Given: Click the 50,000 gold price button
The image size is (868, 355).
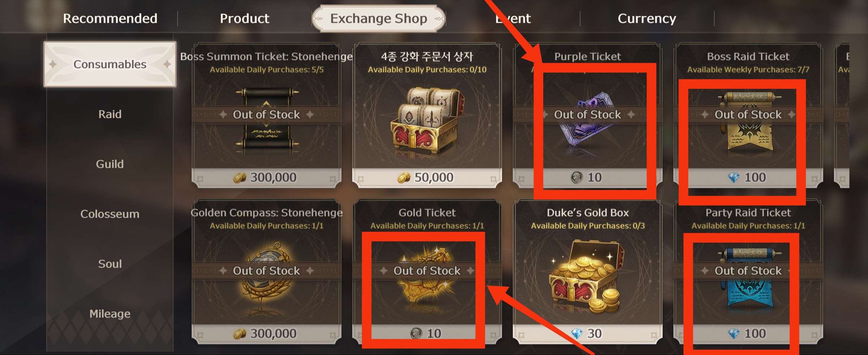Looking at the screenshot, I should click(x=427, y=177).
